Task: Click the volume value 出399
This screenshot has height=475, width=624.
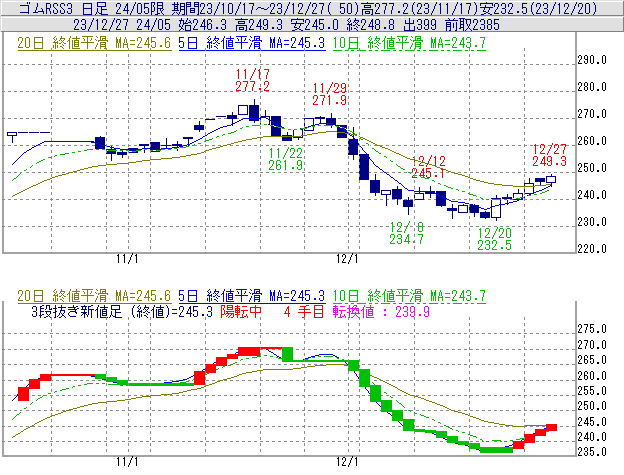Action: click(420, 25)
